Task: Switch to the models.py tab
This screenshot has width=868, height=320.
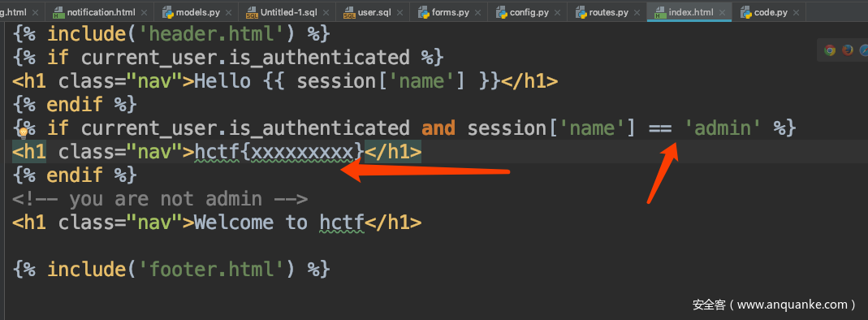Action: click(x=196, y=12)
